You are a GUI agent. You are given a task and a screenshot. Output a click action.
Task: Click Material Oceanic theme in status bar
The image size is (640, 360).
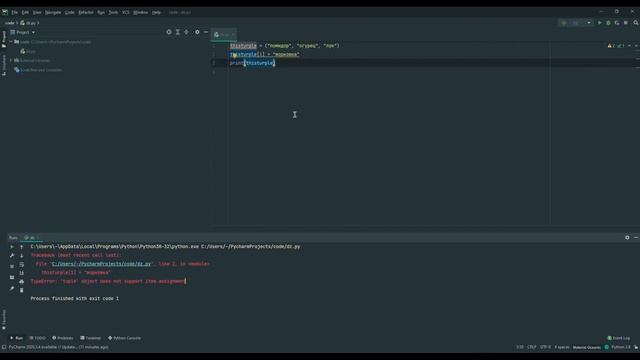[587, 347]
